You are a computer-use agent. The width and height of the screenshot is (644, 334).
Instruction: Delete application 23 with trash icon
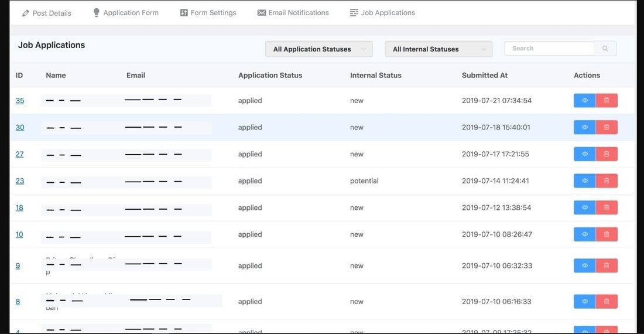pyautogui.click(x=607, y=180)
